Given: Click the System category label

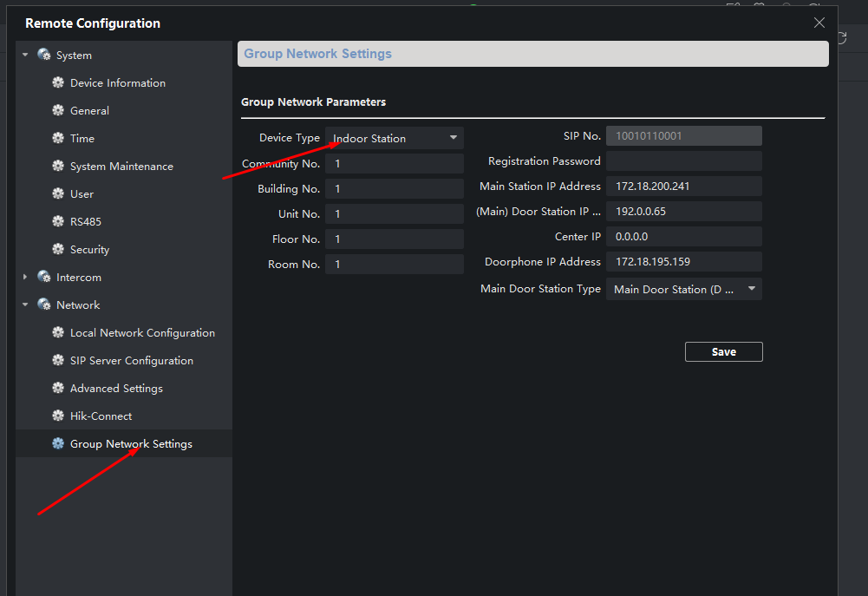Looking at the screenshot, I should (x=75, y=56).
